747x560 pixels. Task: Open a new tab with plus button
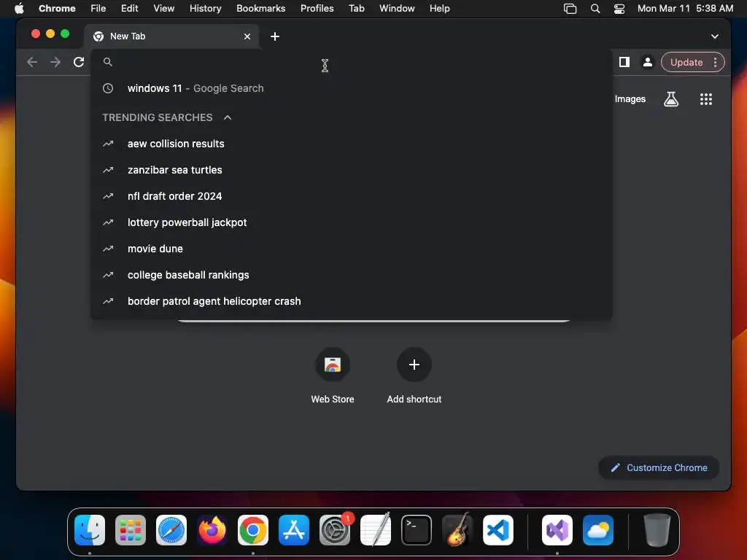(x=275, y=36)
